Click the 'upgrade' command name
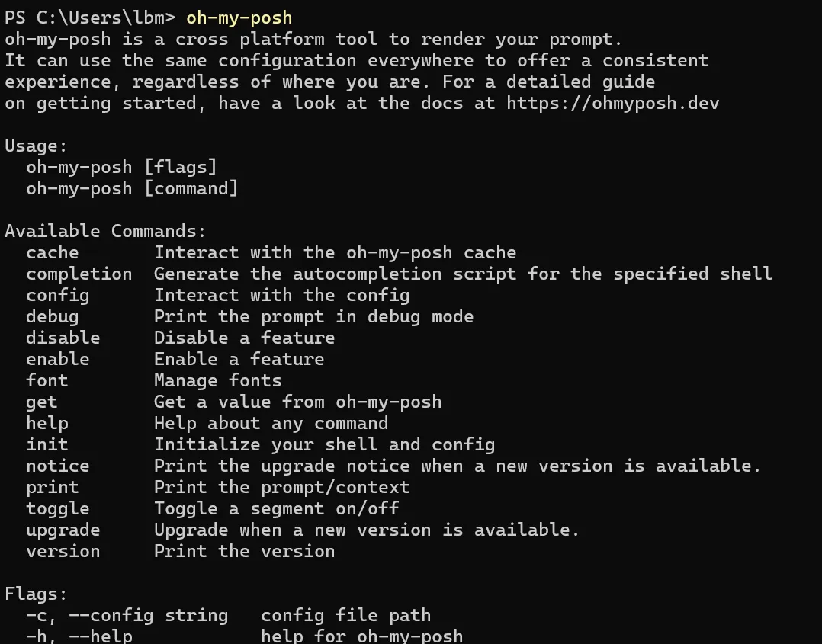The width and height of the screenshot is (822, 644). (63, 530)
